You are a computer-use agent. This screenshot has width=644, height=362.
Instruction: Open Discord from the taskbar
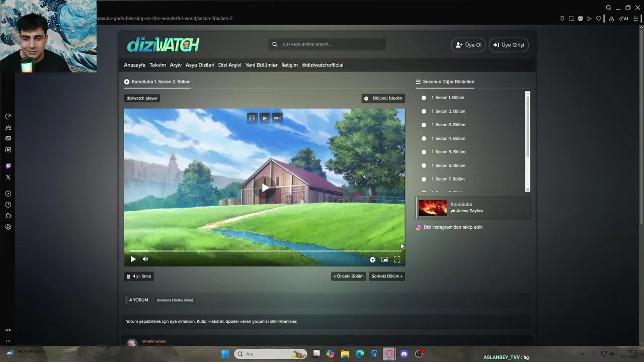click(404, 354)
